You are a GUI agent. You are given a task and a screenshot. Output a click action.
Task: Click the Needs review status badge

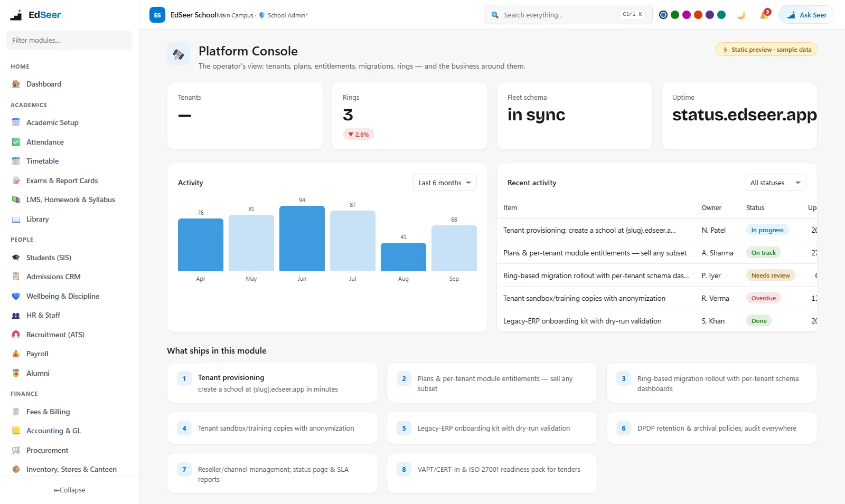pyautogui.click(x=771, y=275)
